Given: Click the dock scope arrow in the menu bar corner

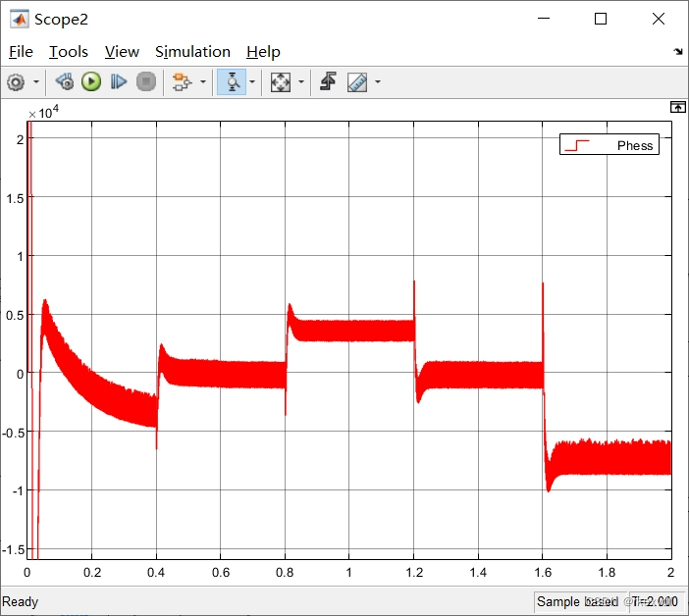Looking at the screenshot, I should [678, 52].
